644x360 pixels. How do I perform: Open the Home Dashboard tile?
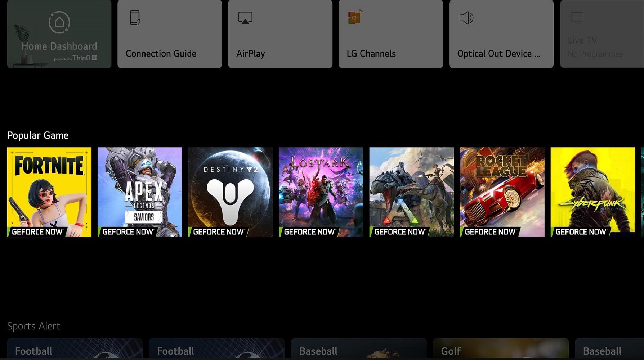pyautogui.click(x=59, y=34)
